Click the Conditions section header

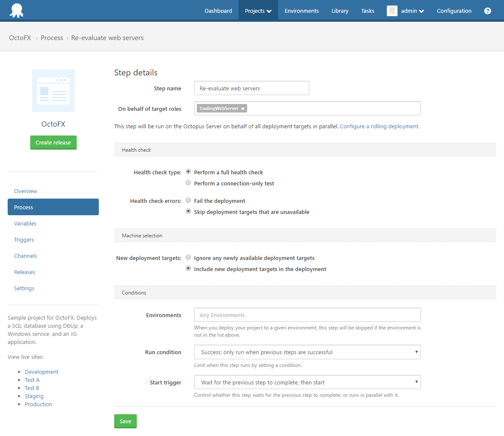(x=305, y=293)
